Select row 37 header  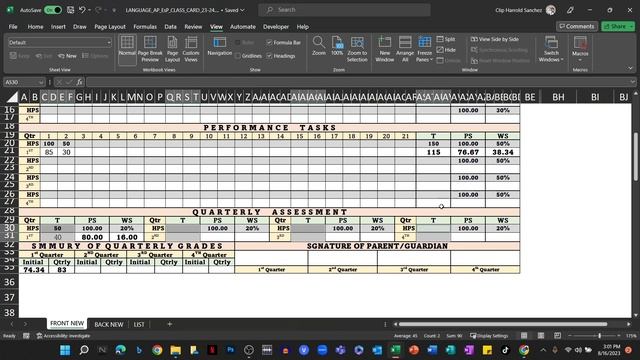[9, 297]
